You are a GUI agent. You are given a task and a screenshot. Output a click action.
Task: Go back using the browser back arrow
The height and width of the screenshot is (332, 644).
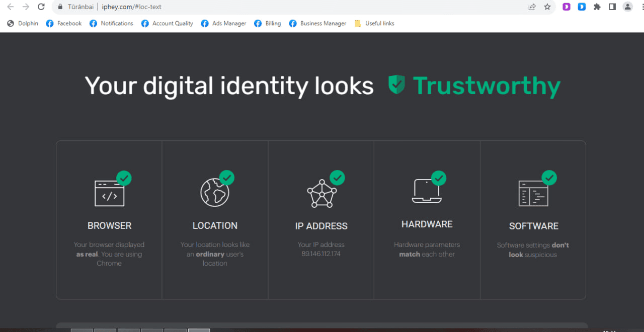(10, 7)
